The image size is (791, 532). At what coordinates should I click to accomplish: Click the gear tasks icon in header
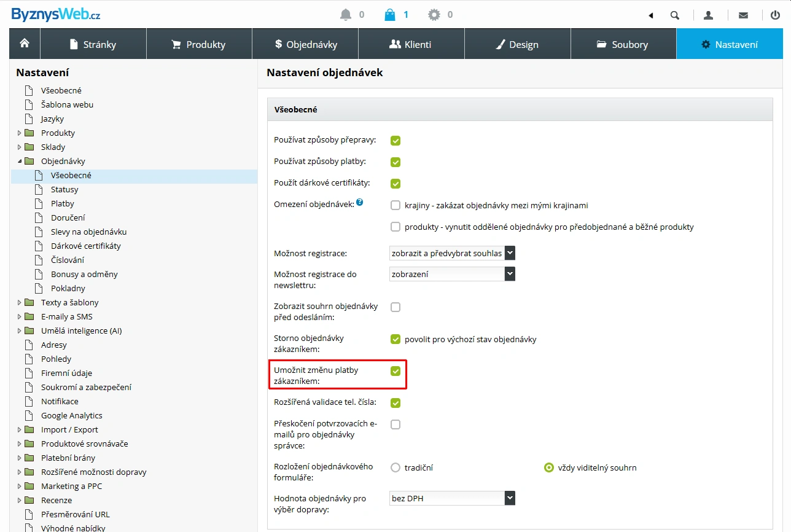pos(434,15)
